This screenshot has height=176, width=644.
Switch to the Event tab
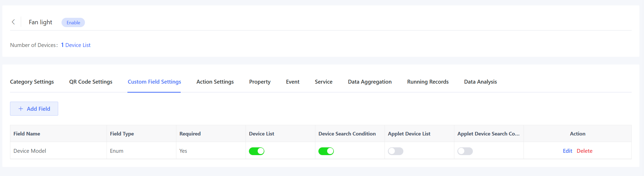click(293, 82)
